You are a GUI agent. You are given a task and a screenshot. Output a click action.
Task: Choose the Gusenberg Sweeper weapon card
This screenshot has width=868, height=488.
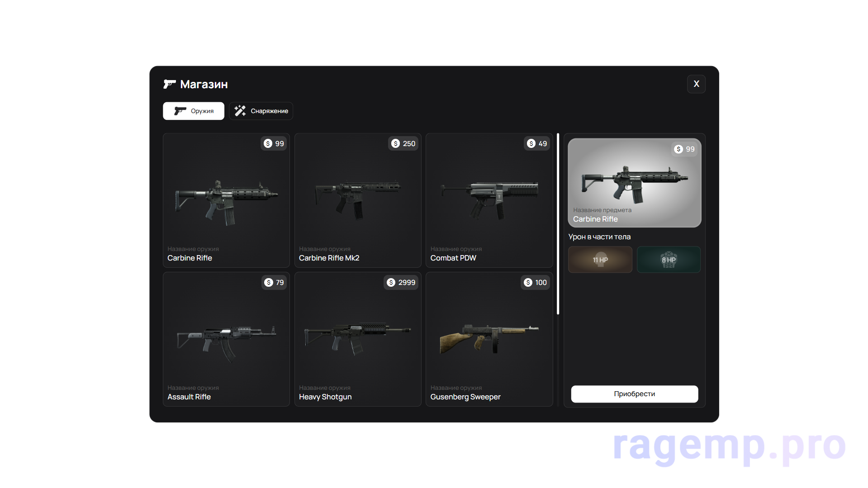pos(489,340)
